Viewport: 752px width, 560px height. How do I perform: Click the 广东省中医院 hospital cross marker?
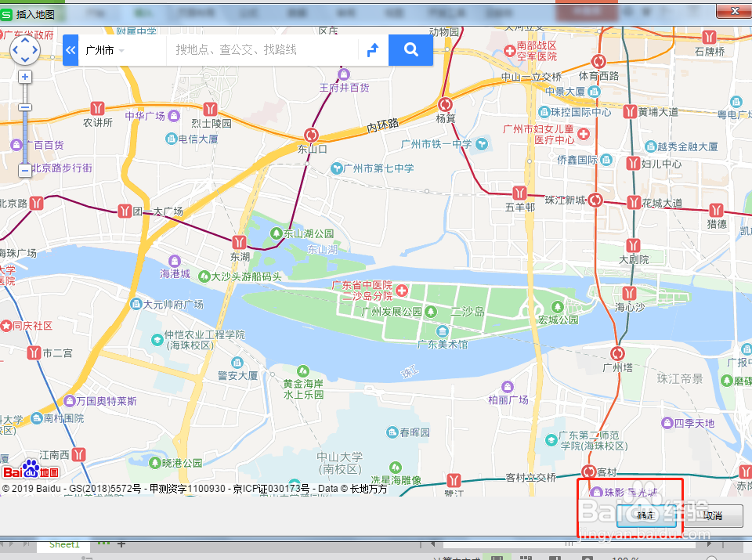pos(401,291)
